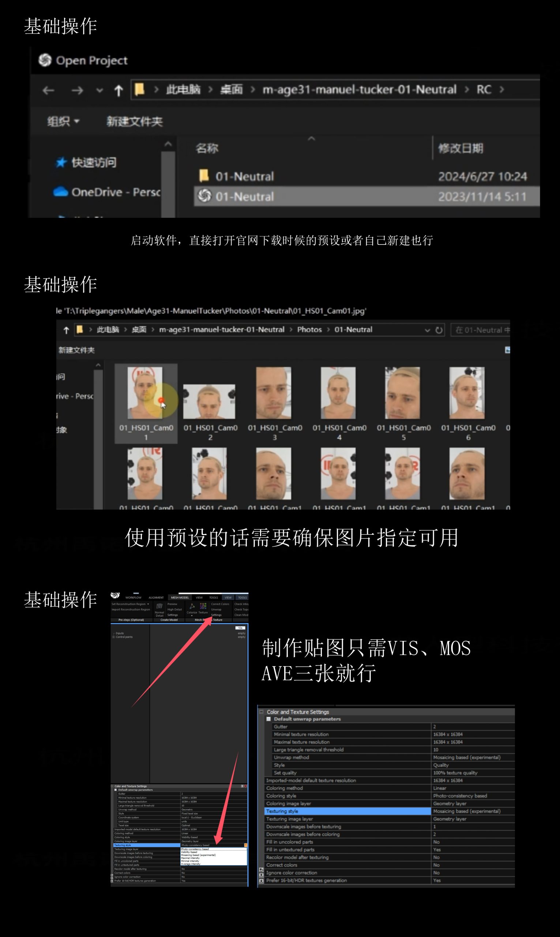The height and width of the screenshot is (937, 560).
Task: Select 快速访问 in sidebar
Action: pos(86,163)
